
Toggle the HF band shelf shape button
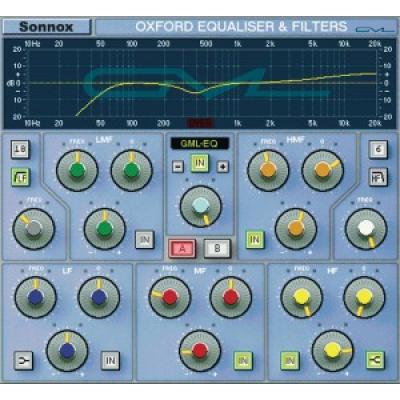[375, 360]
